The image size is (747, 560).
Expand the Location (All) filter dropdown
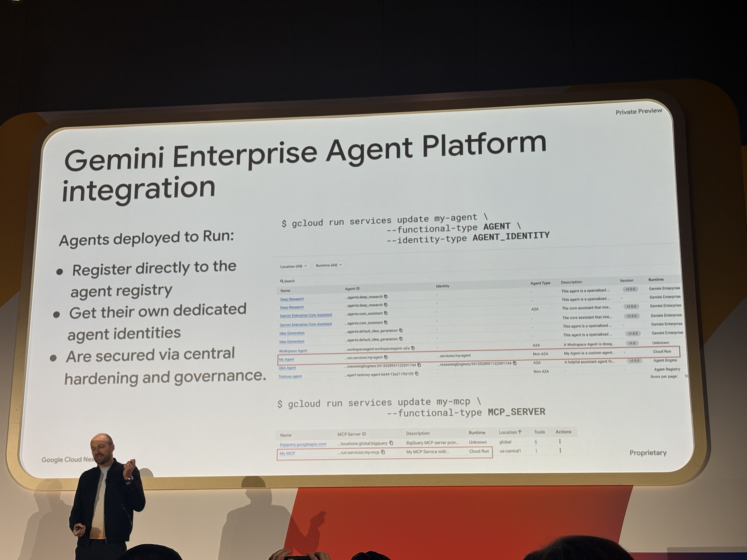click(293, 266)
